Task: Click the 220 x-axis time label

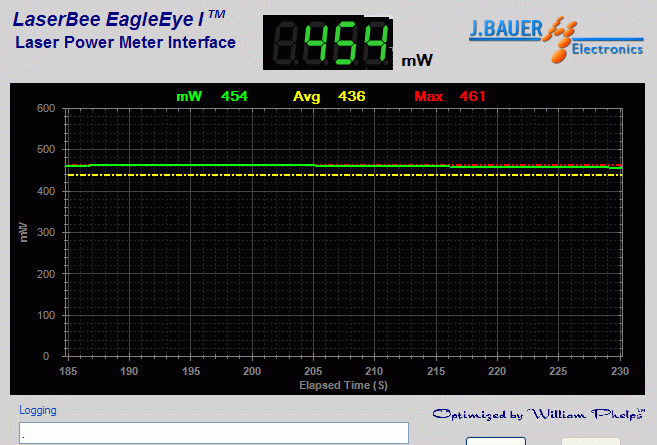Action: coord(497,371)
